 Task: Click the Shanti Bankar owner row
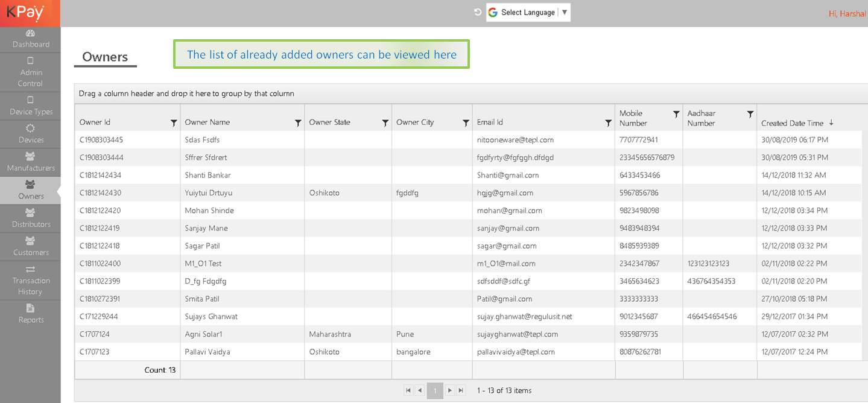208,175
